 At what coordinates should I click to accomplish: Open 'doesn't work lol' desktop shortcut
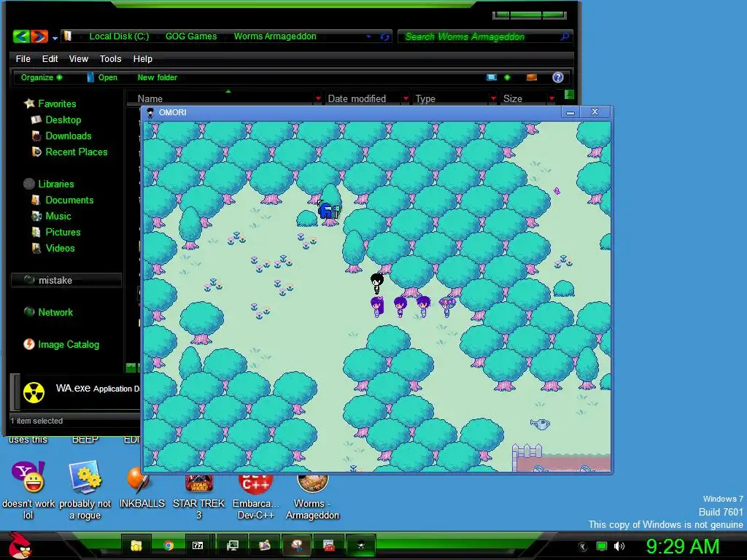point(28,491)
